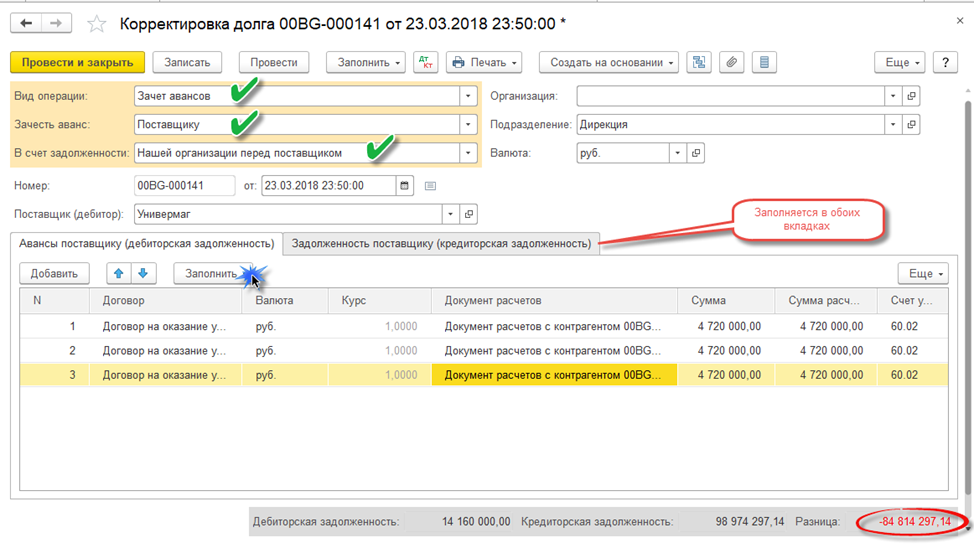Select the Авансы поставщику tab
The image size is (974, 548).
coord(146,243)
